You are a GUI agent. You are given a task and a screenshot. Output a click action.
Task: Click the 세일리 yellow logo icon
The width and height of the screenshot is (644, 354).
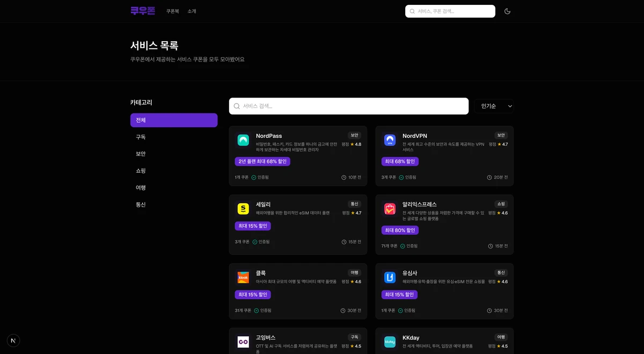pyautogui.click(x=243, y=209)
